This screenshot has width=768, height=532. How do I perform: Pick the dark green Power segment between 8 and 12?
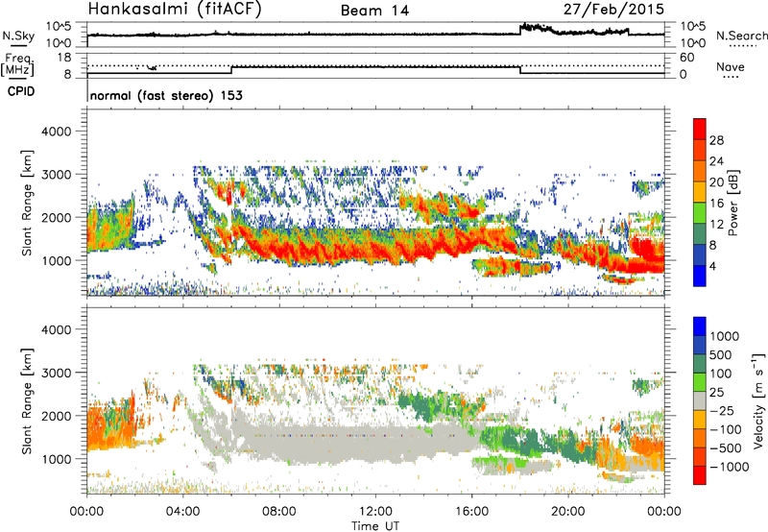700,233
